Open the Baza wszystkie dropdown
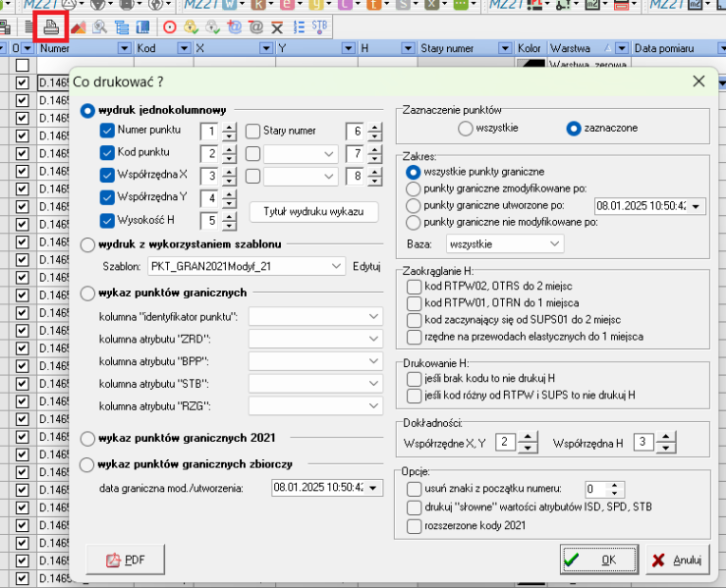 [x=505, y=243]
